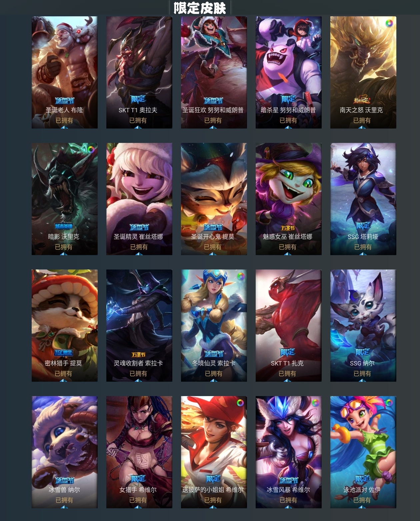Click 万圣节 badge on 魅惑女巫 崔丝塔娜 card
The height and width of the screenshot is (521, 420).
tap(288, 228)
